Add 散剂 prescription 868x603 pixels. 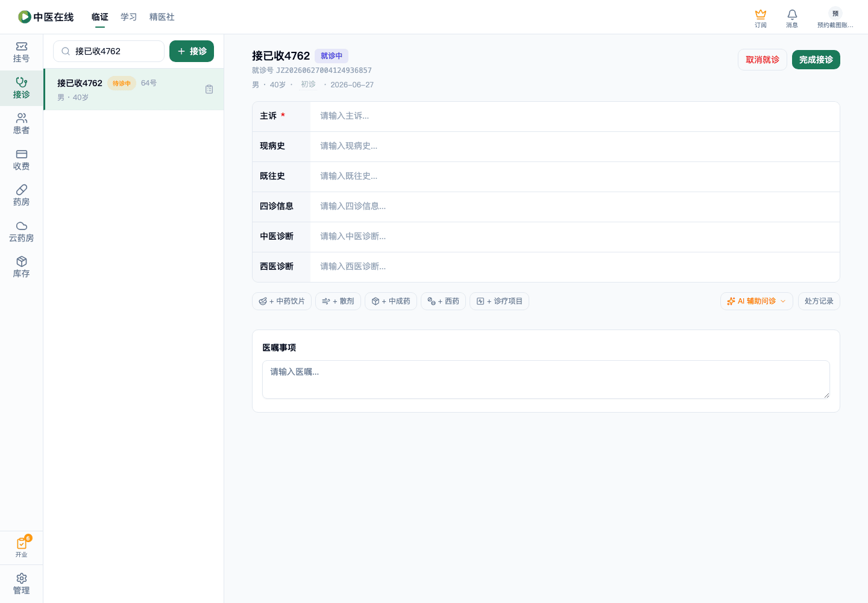338,301
